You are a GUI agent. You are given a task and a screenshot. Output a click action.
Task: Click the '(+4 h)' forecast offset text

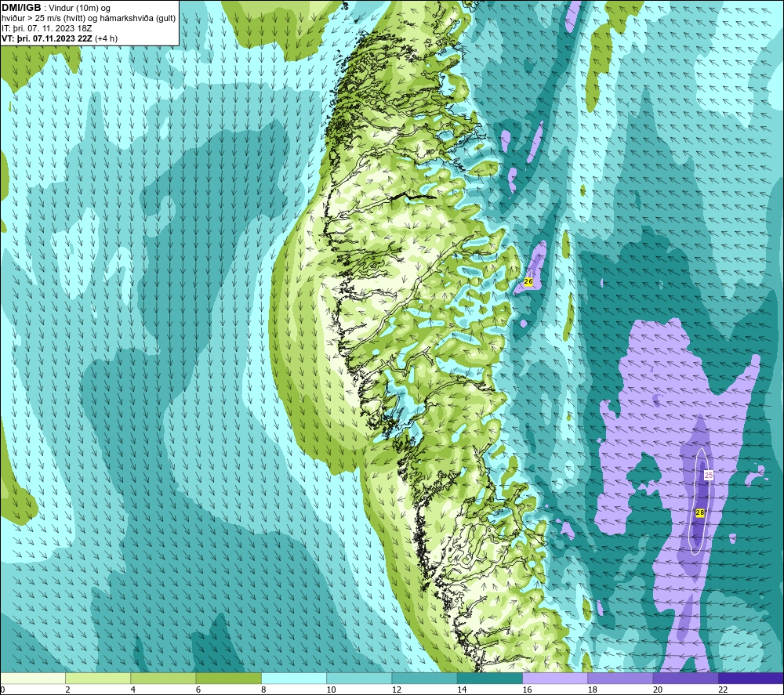tap(107, 38)
